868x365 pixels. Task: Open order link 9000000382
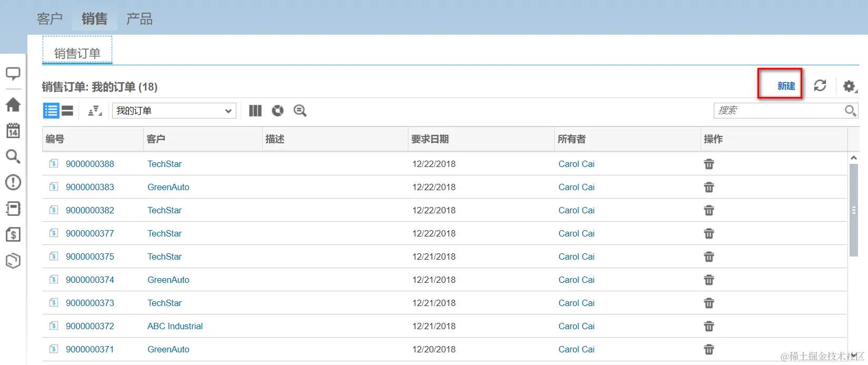tap(90, 210)
